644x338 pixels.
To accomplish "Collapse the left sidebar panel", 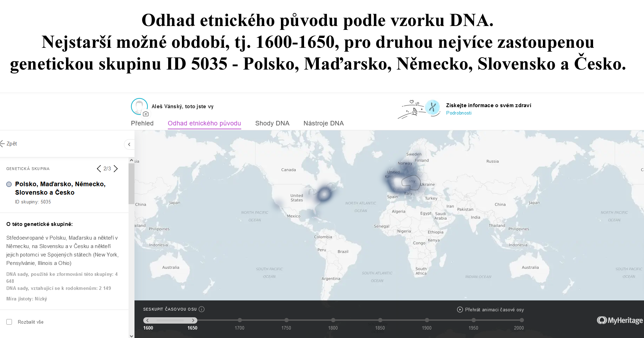I will [129, 144].
